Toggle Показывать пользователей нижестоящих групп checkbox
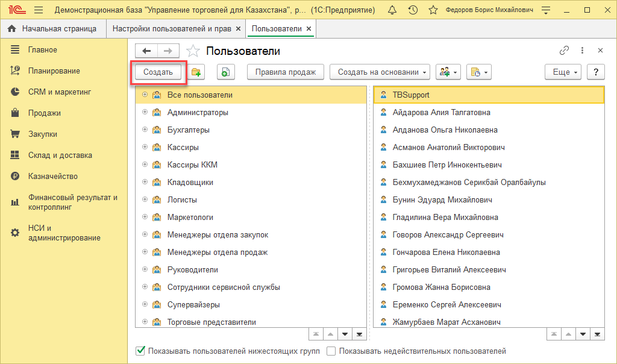Viewport: 617px width, 364px height. (x=141, y=351)
